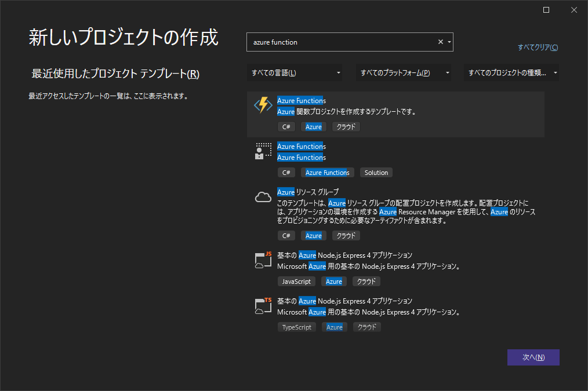Viewport: 588px width, 391px height.
Task: Click the JavaScript template's Microsoft Azure 用 description
Action: pyautogui.click(x=369, y=266)
